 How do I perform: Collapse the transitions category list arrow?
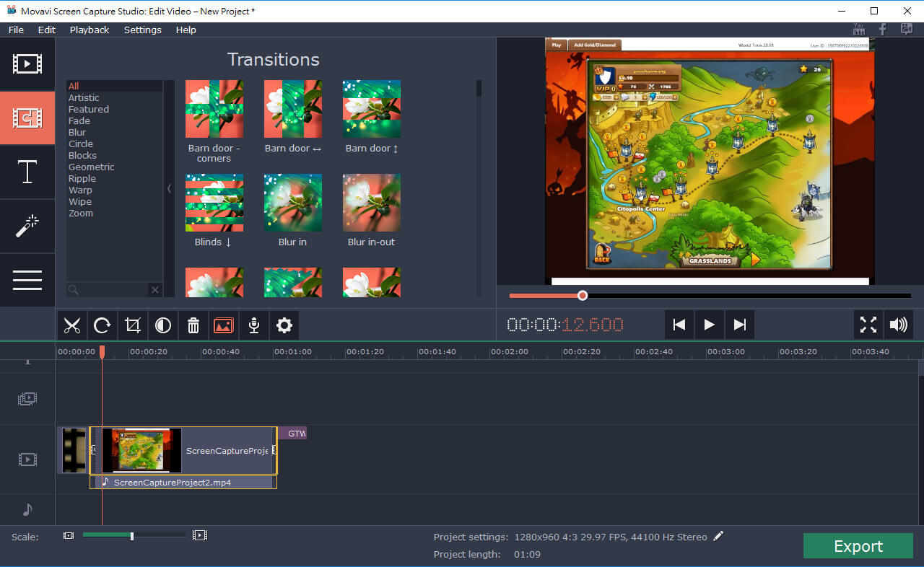(x=170, y=188)
